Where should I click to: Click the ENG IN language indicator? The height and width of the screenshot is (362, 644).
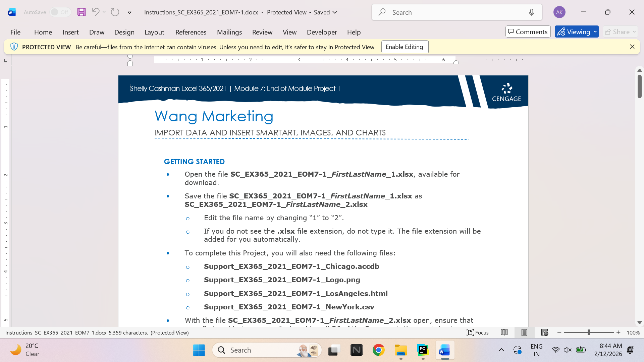pos(537,350)
